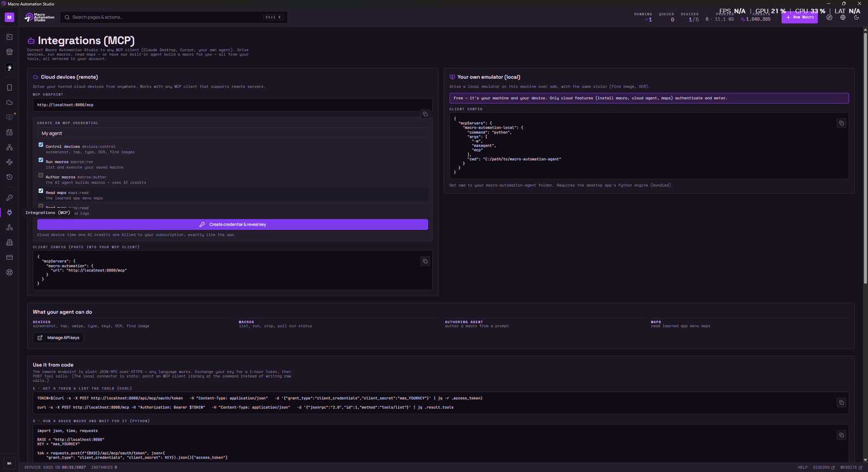Copy the curl token example code
Image resolution: width=868 pixels, height=472 pixels.
click(841, 403)
